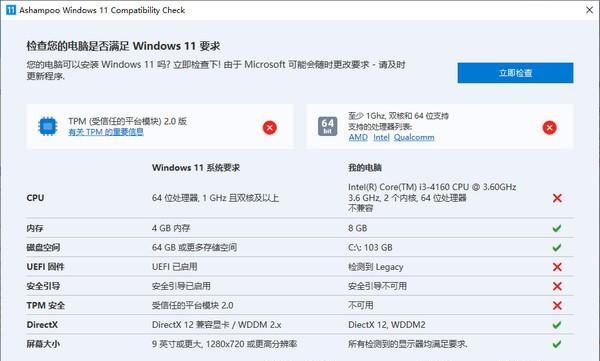The width and height of the screenshot is (600, 361).
Task: Select the 屏幕大小 row label
Action: pyautogui.click(x=43, y=344)
